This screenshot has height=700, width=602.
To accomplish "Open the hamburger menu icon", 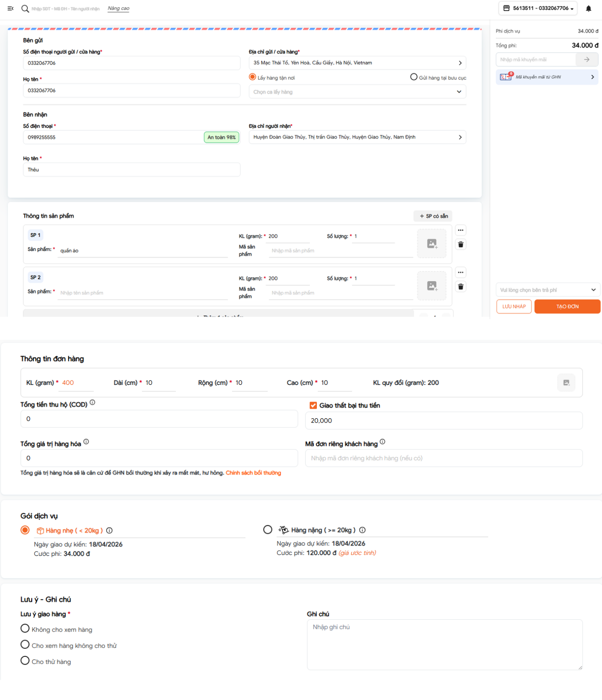I will (11, 8).
